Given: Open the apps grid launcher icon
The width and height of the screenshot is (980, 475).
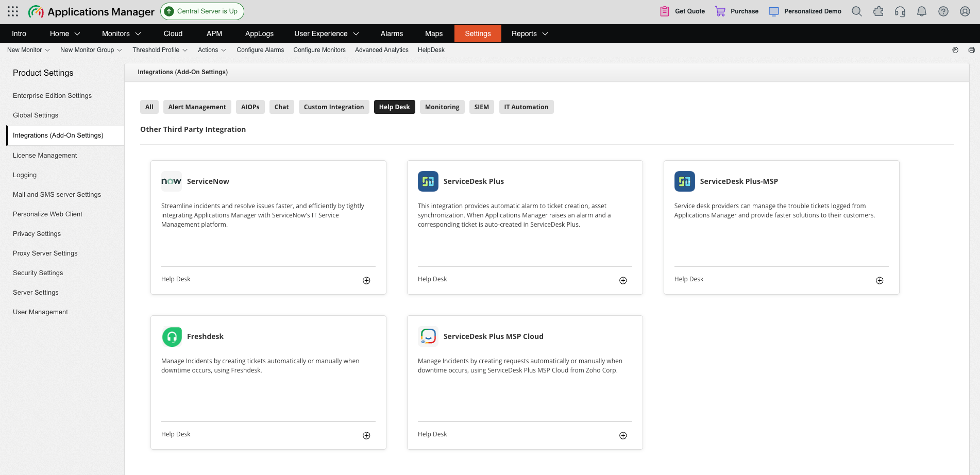Looking at the screenshot, I should pos(13,11).
